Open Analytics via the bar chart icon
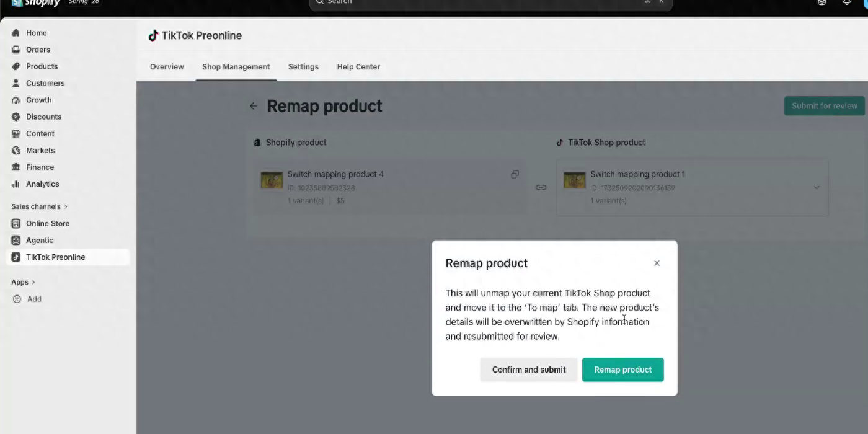 16,184
